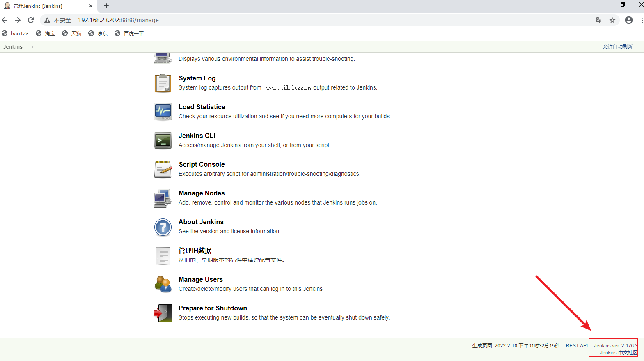Open the About Jenkins heading link
Image resolution: width=644 pixels, height=361 pixels.
201,222
